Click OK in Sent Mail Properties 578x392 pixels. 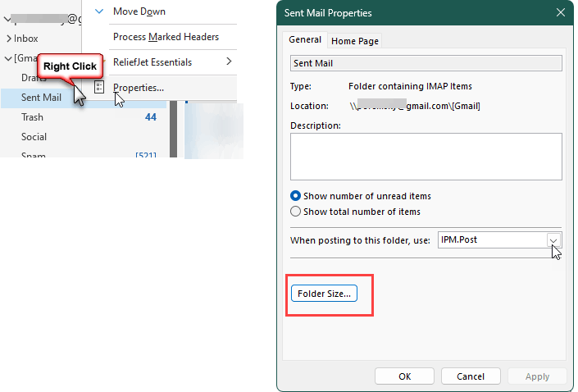coord(404,376)
